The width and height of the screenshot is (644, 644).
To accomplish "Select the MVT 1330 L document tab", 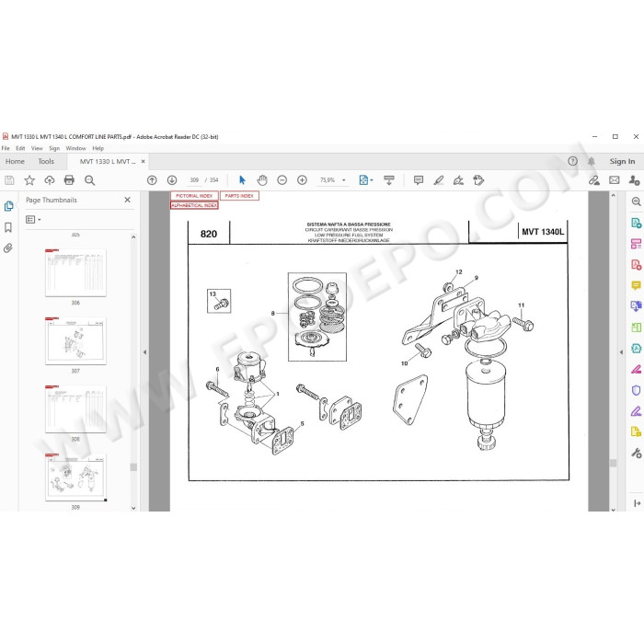I will coord(108,161).
